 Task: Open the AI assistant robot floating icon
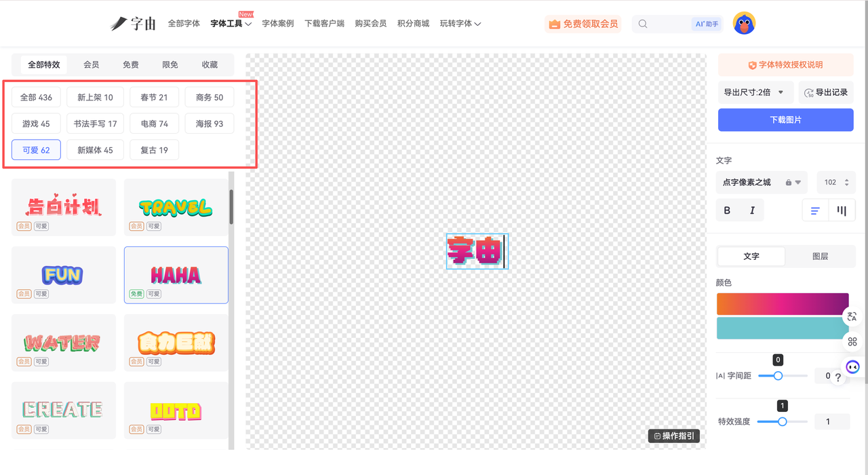[852, 367]
